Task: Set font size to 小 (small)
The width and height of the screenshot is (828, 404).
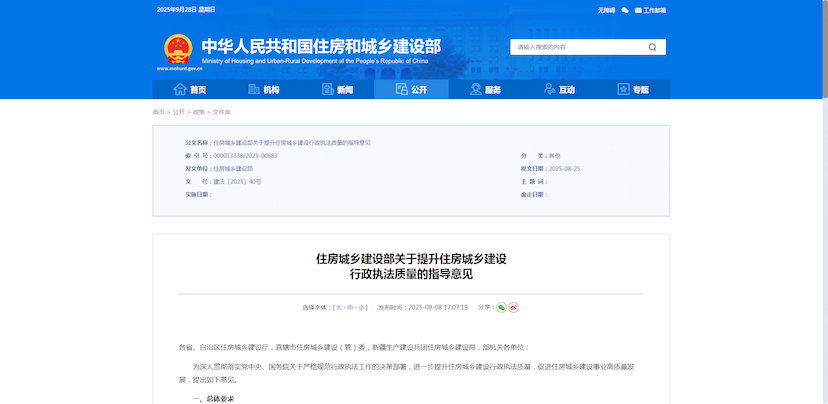Action: [363, 307]
